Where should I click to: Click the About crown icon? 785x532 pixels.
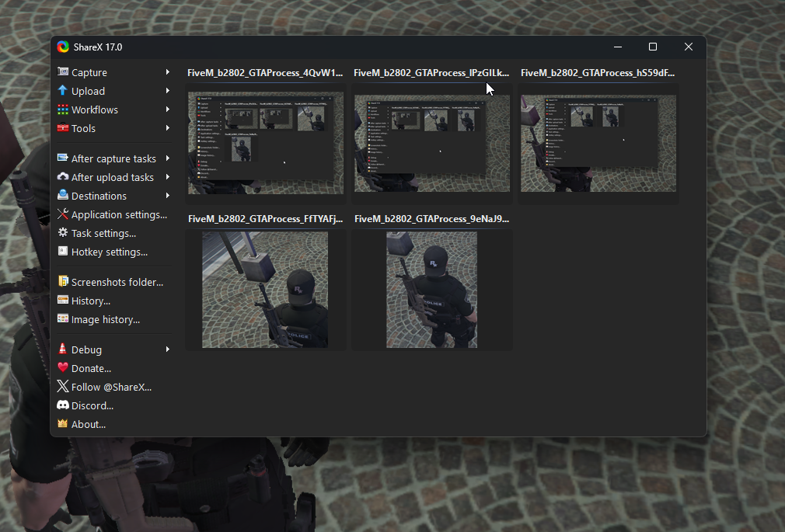coord(63,423)
